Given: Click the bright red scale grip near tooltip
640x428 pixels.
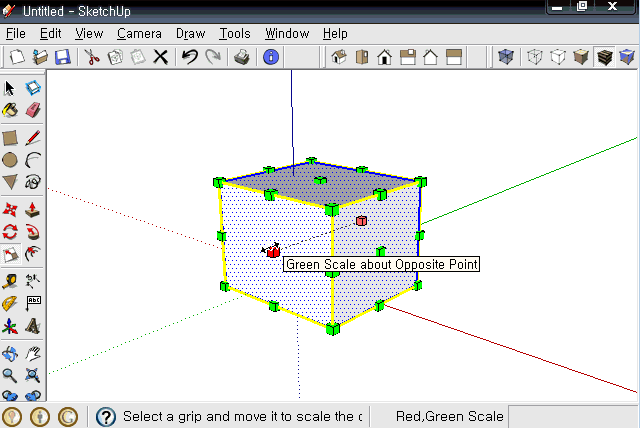Looking at the screenshot, I should coord(273,252).
